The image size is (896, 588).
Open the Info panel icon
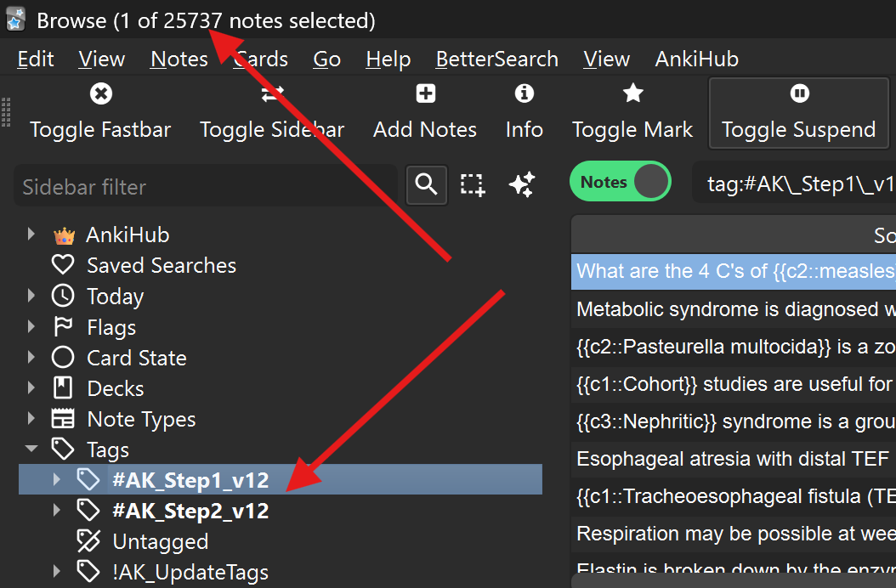click(x=525, y=93)
